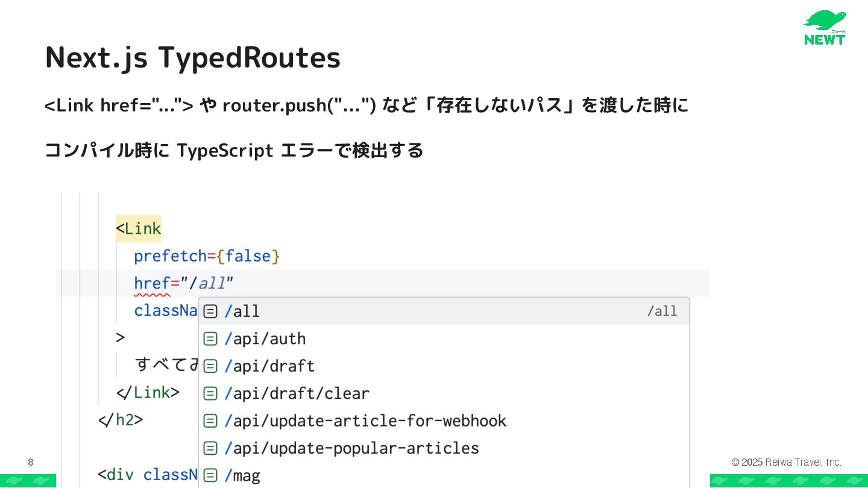This screenshot has height=488, width=868.
Task: Click the update-popular-articles suggestion icon
Action: 210,448
